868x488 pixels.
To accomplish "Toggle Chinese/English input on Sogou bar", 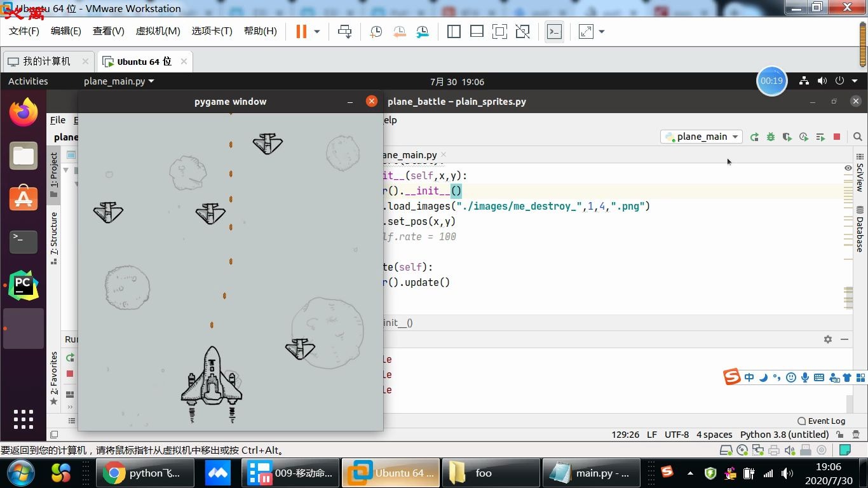I will click(749, 377).
